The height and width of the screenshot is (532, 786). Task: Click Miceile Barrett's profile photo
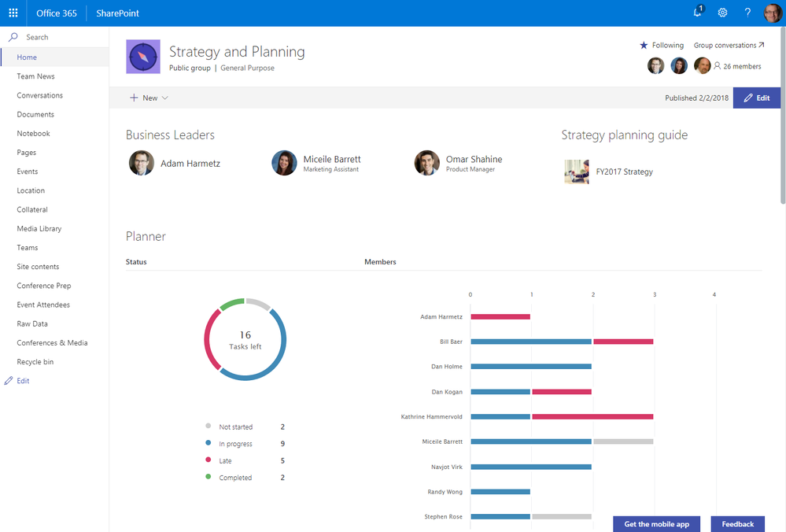284,163
